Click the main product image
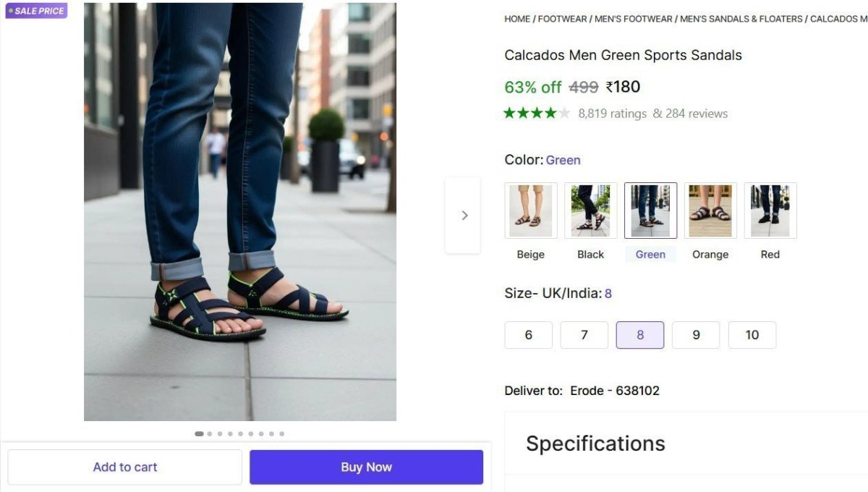The width and height of the screenshot is (868, 492). click(x=240, y=211)
